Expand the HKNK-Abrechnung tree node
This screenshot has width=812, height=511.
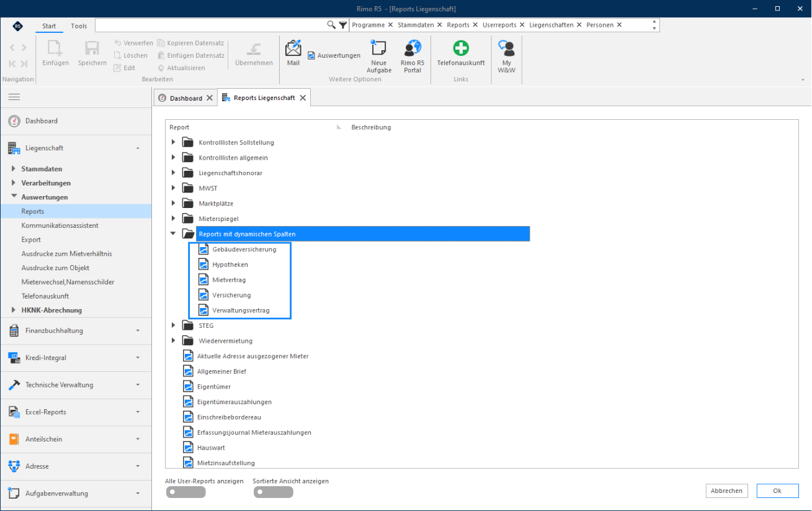(14, 310)
